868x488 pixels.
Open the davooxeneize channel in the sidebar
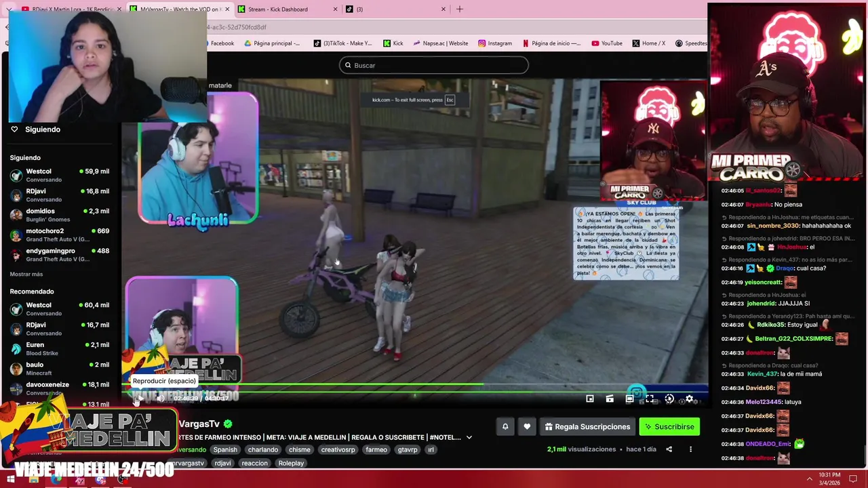pos(60,388)
